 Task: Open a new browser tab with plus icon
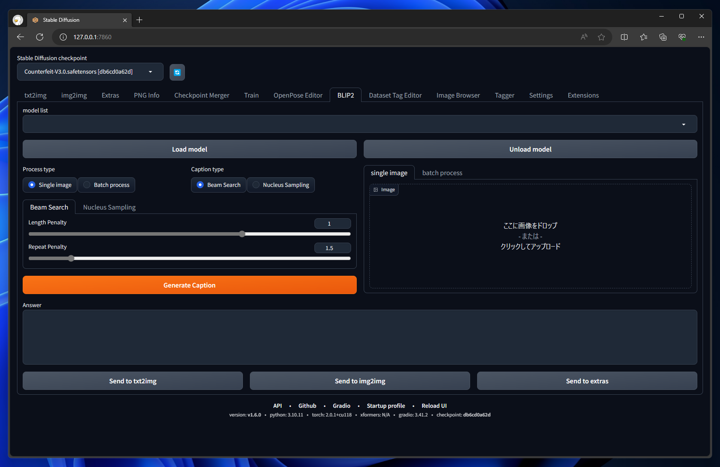pos(139,20)
